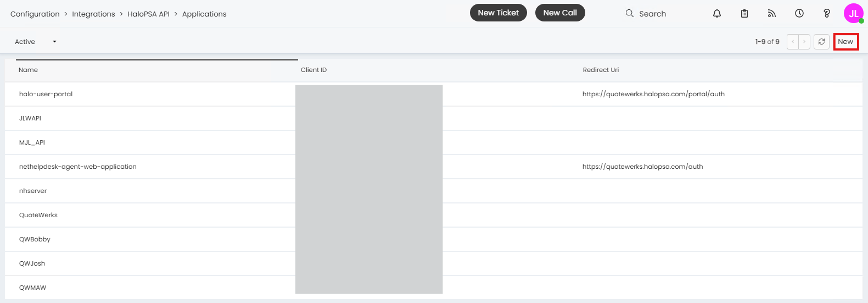Open Integrations breadcrumb link
This screenshot has width=868, height=303.
[x=93, y=14]
